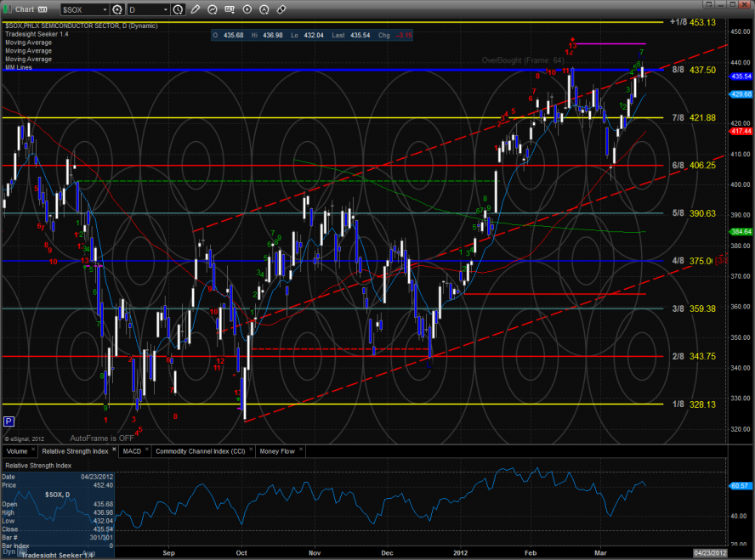The width and height of the screenshot is (755, 560).
Task: Switch to the MACD tab
Action: pos(132,451)
